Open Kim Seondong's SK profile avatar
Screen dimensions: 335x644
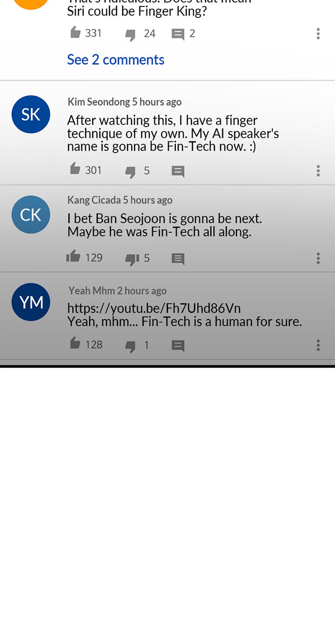pos(31,114)
